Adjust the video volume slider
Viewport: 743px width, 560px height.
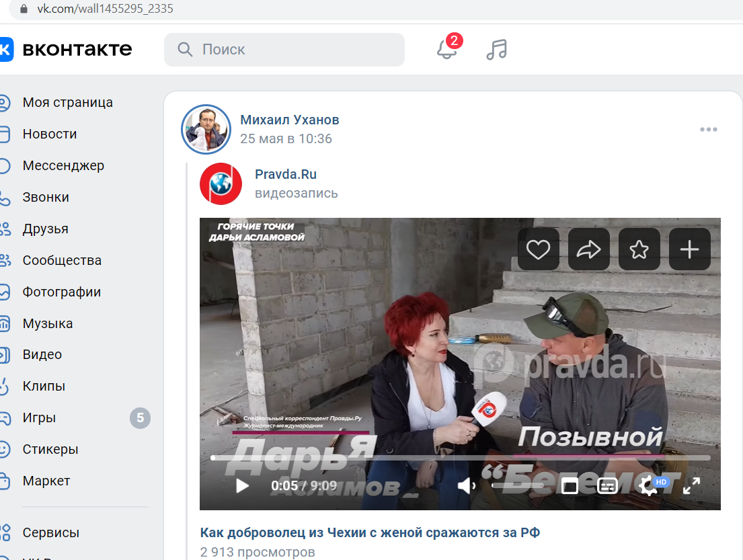[x=517, y=485]
